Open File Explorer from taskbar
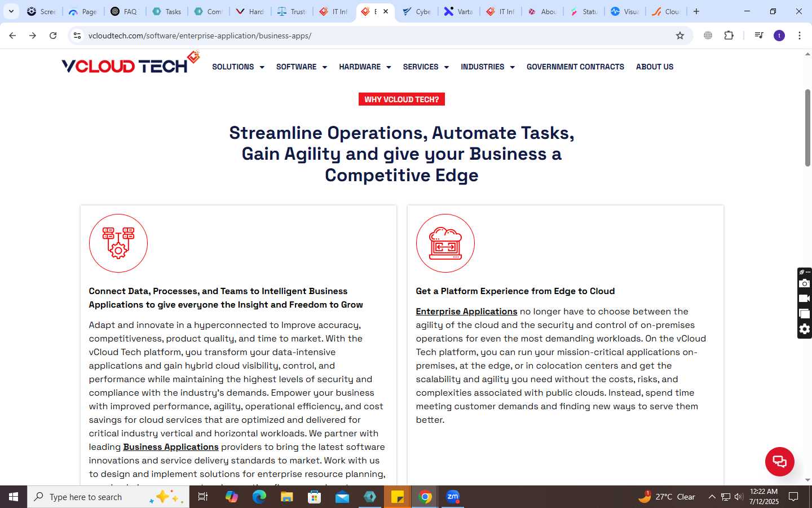 (x=287, y=497)
